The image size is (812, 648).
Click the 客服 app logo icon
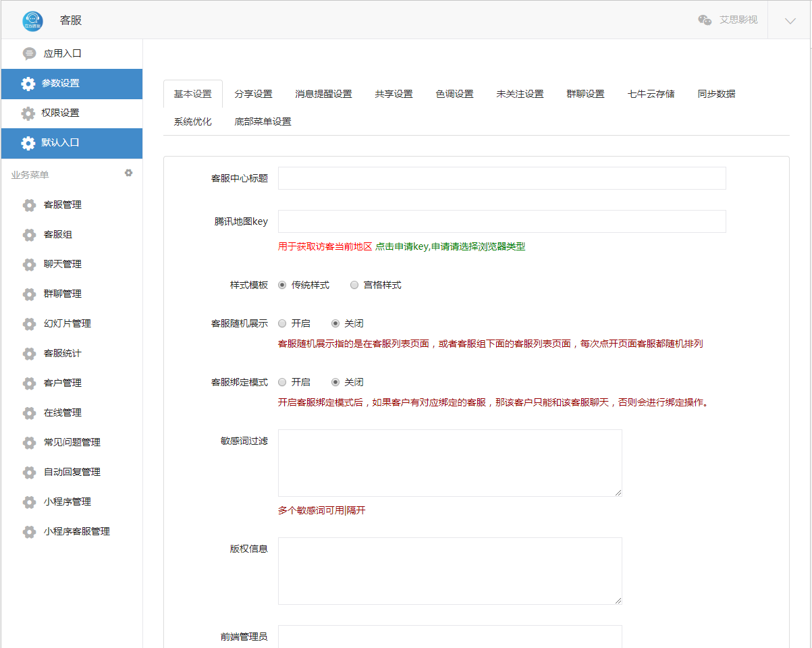click(x=32, y=21)
